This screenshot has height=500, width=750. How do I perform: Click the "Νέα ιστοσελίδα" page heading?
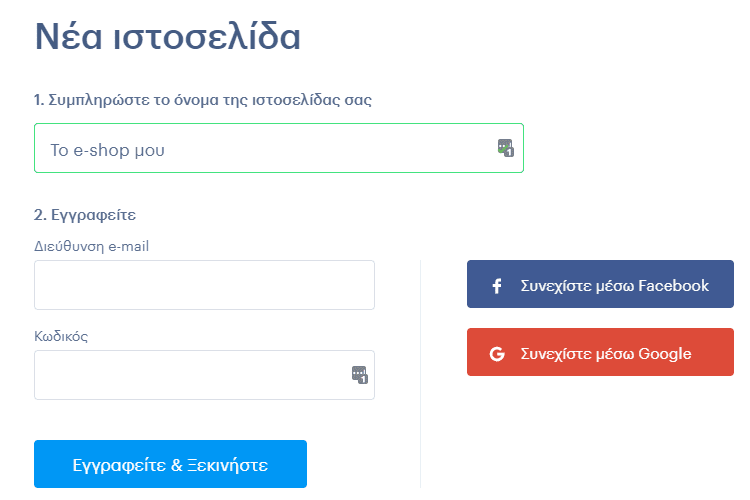click(x=167, y=36)
